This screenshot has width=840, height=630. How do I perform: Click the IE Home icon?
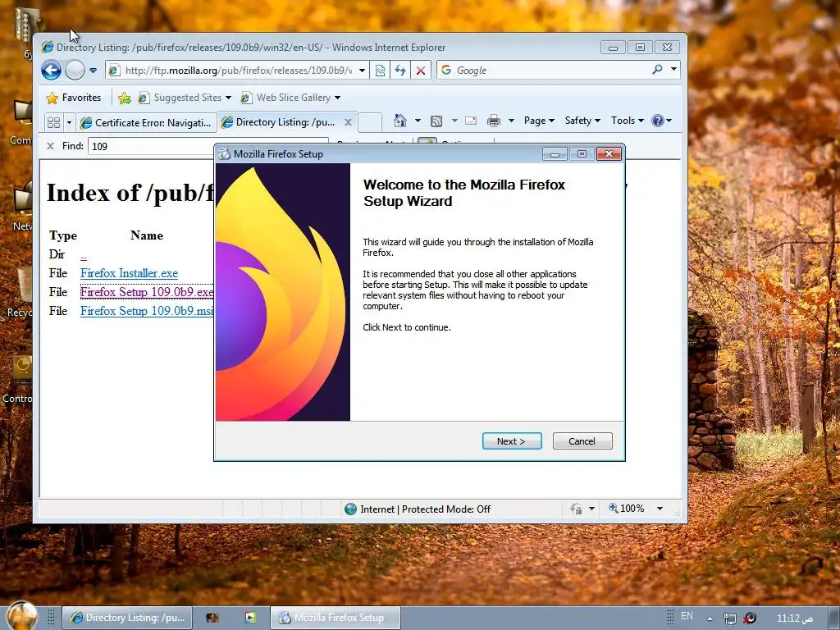[400, 121]
